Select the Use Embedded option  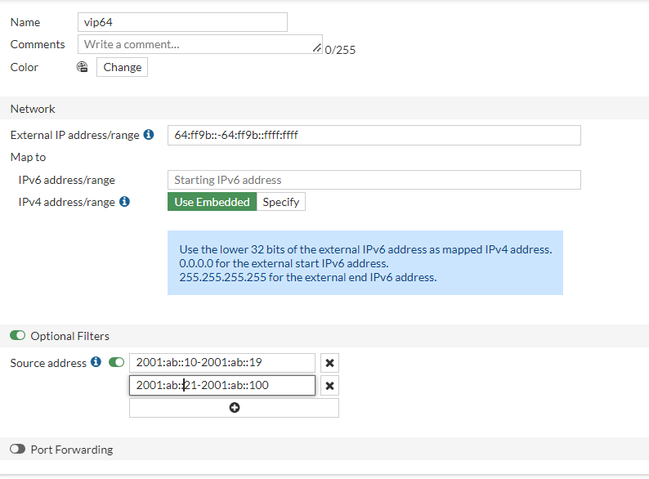[212, 202]
